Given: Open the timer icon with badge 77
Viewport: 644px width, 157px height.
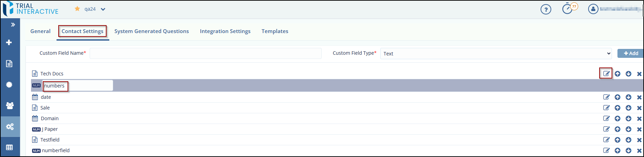Looking at the screenshot, I should (567, 9).
